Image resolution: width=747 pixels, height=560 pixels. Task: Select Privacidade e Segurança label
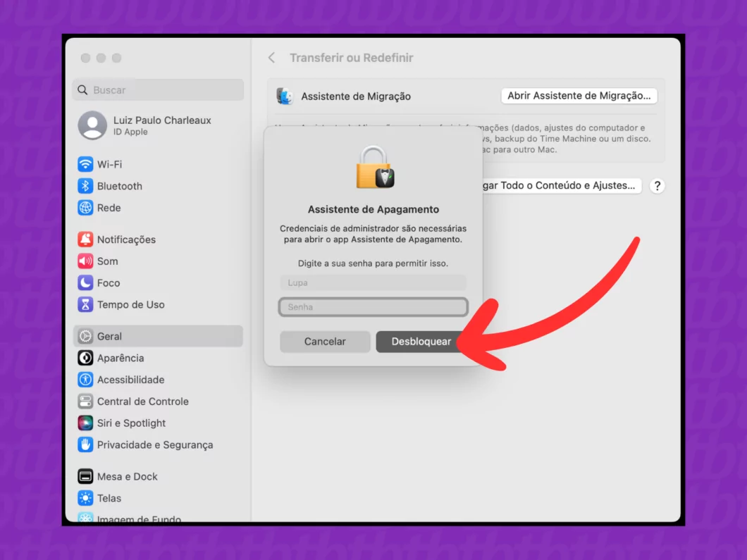click(x=155, y=444)
